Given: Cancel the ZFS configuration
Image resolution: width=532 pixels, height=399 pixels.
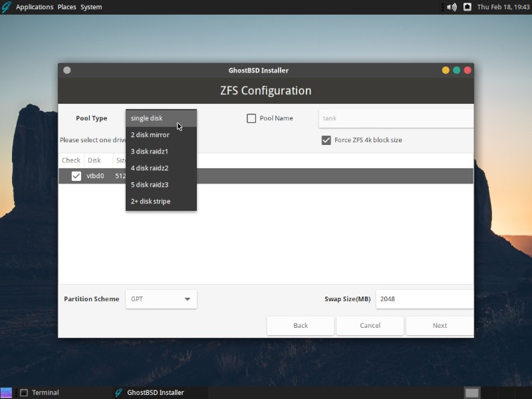Looking at the screenshot, I should pyautogui.click(x=370, y=325).
